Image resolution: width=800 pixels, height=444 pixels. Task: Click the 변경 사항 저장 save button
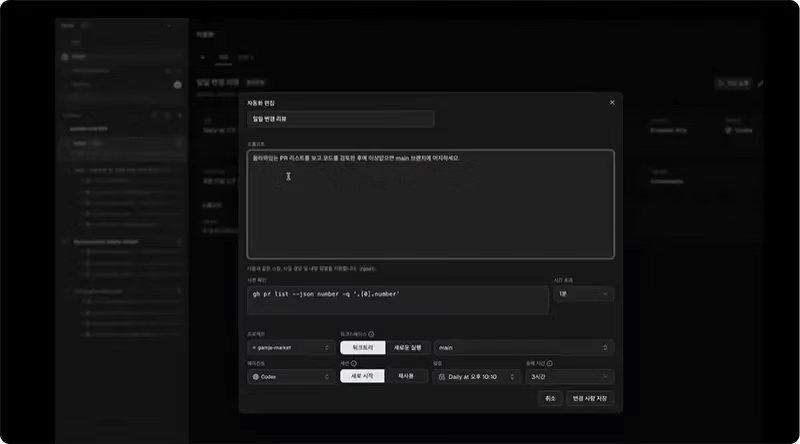click(590, 398)
